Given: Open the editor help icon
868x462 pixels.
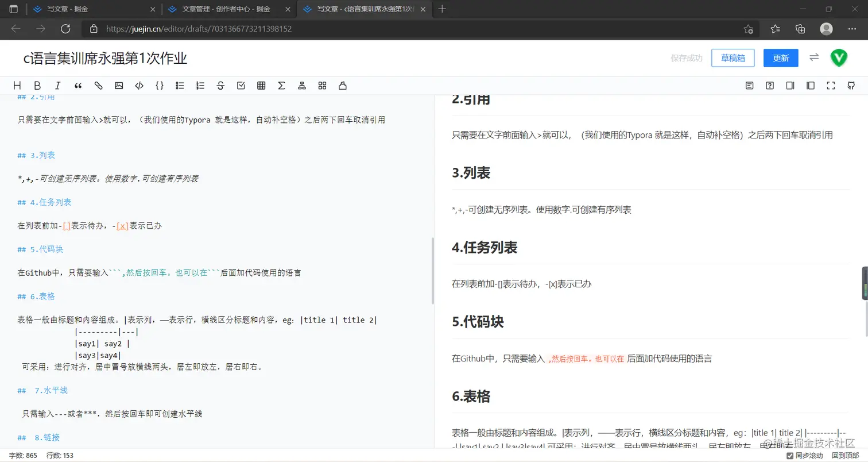Looking at the screenshot, I should click(x=770, y=86).
